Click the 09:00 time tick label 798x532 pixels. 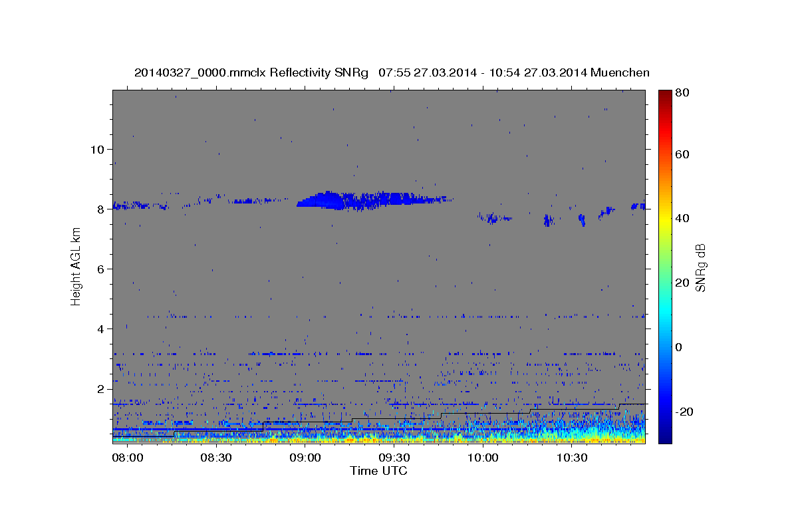point(305,458)
